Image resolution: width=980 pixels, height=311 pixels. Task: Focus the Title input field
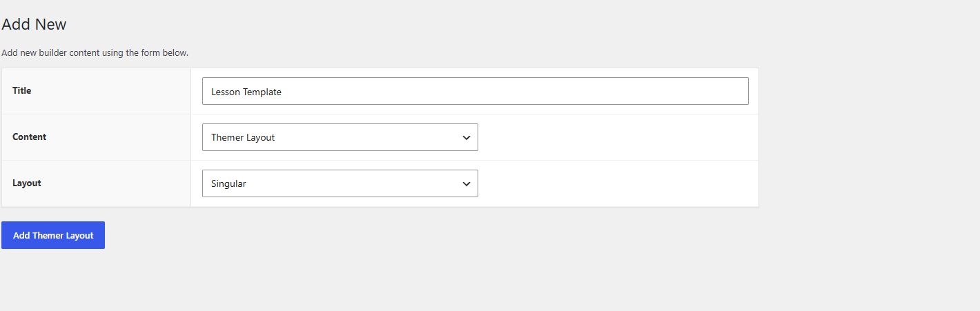475,91
